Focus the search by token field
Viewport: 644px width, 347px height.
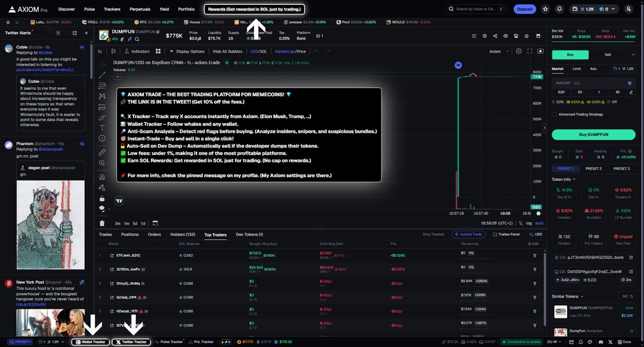tap(477, 9)
